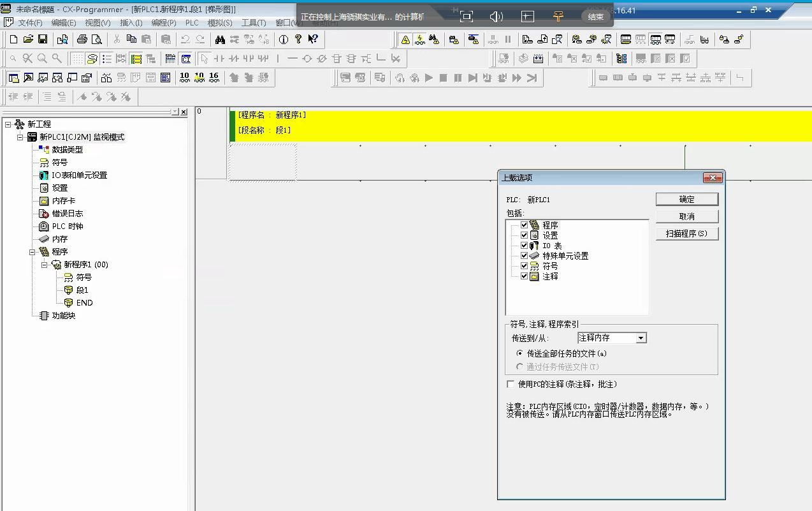Open the 注释内存 dropdown list

pos(641,338)
